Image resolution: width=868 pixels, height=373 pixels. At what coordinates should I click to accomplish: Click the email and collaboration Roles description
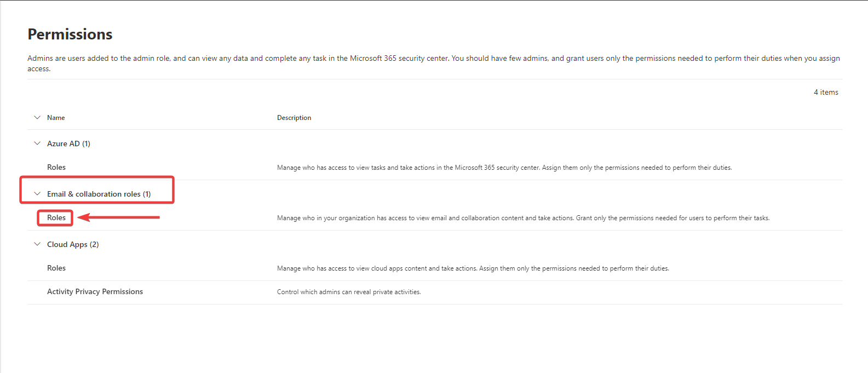pos(523,218)
